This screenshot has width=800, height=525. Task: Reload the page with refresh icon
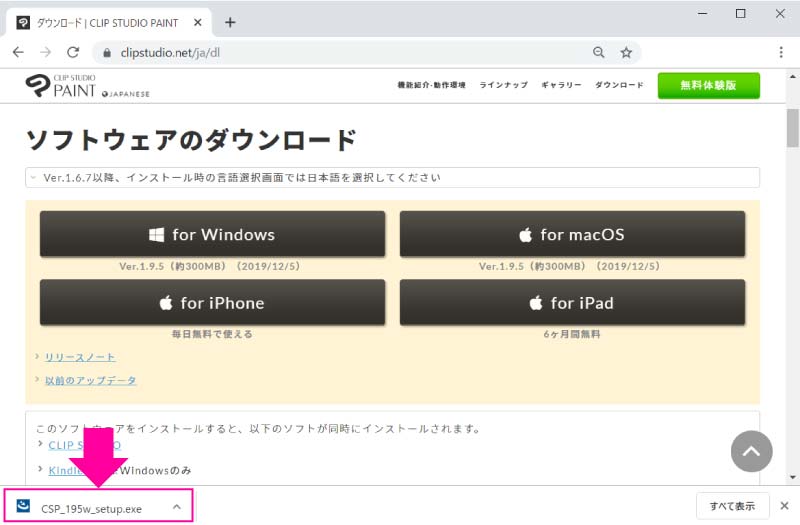coord(73,52)
